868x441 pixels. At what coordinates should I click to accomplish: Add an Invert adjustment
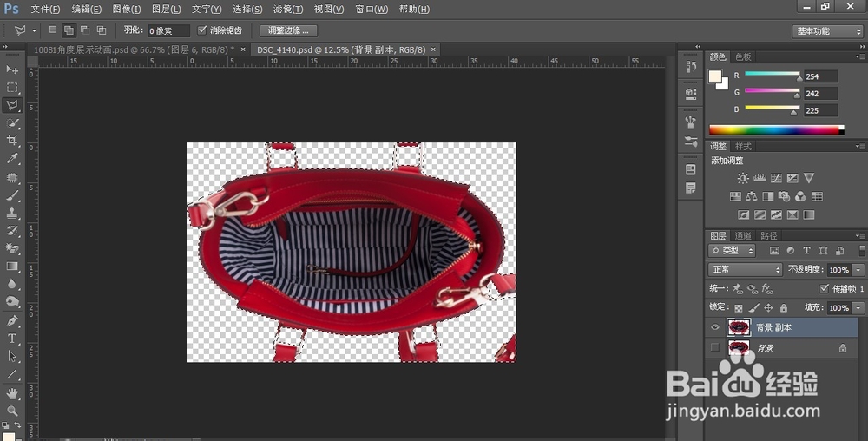[x=744, y=214]
